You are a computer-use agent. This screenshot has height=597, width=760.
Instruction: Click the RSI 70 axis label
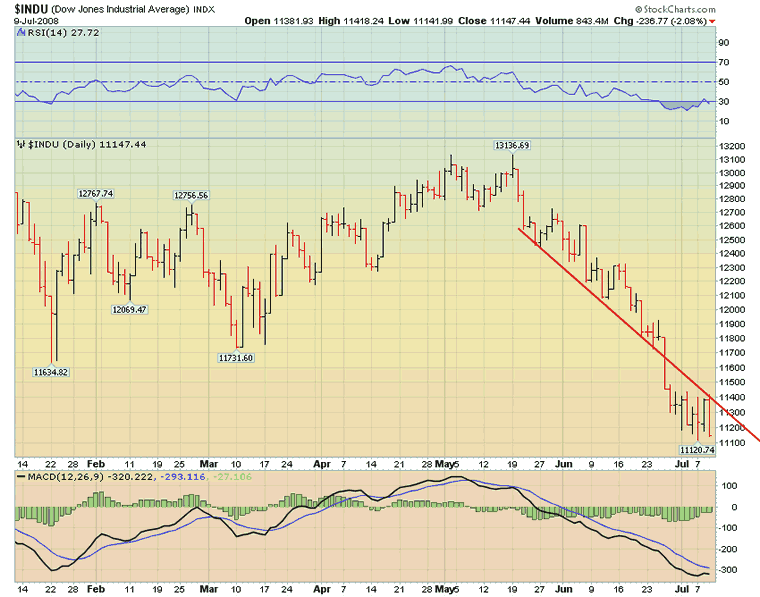[723, 62]
